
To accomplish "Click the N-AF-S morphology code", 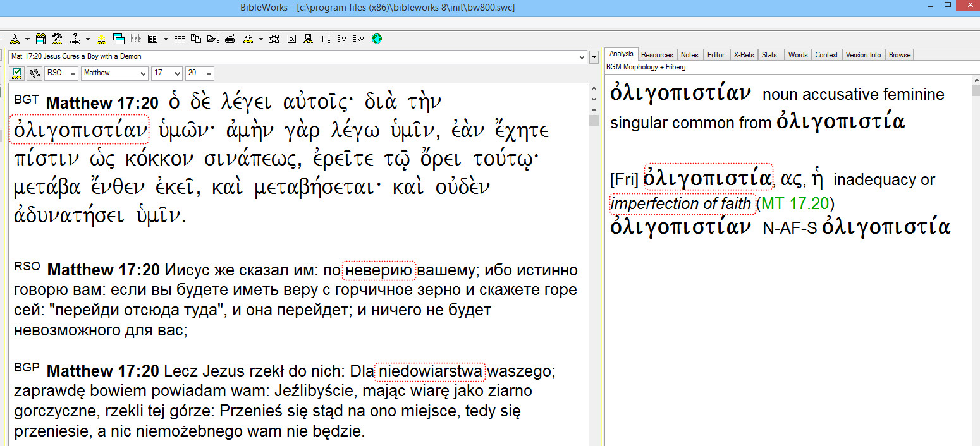I will 791,229.
